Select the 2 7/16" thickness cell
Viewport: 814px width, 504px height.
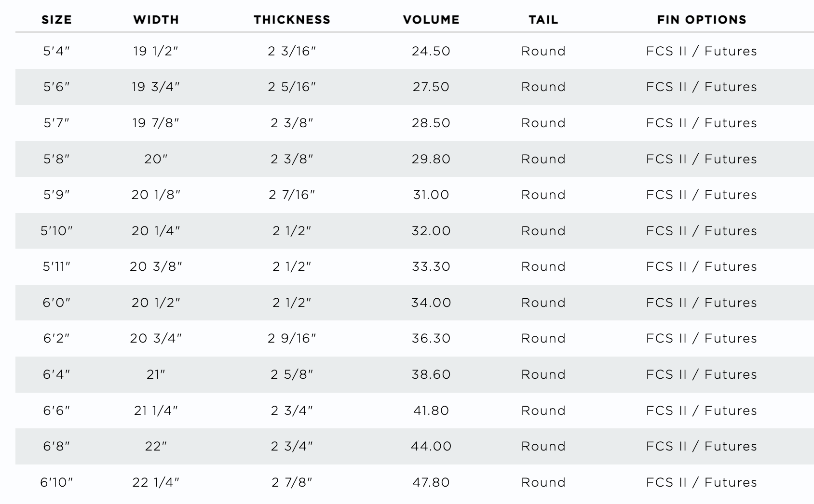pyautogui.click(x=292, y=195)
